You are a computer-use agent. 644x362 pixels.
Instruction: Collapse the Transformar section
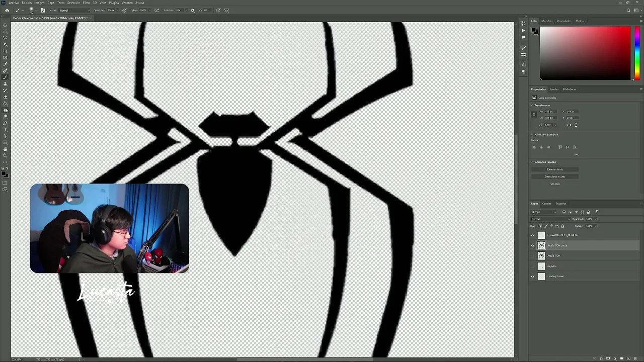click(532, 105)
